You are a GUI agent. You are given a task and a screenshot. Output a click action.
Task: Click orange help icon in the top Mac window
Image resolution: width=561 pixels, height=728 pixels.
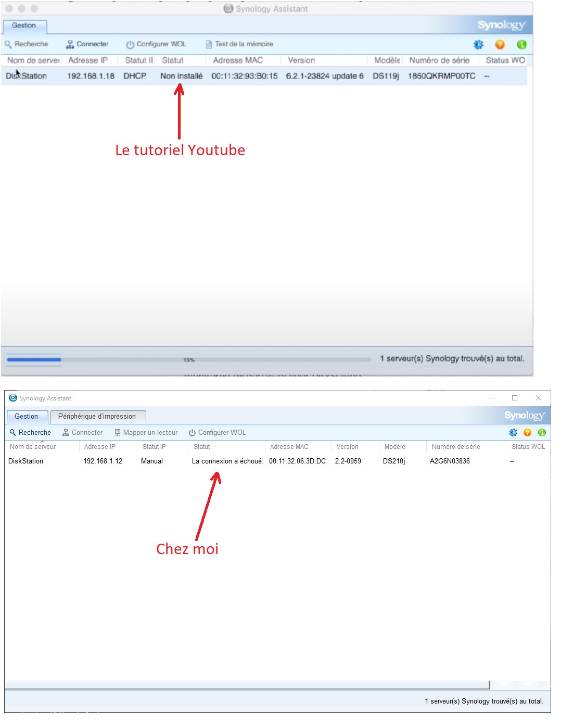[x=500, y=45]
